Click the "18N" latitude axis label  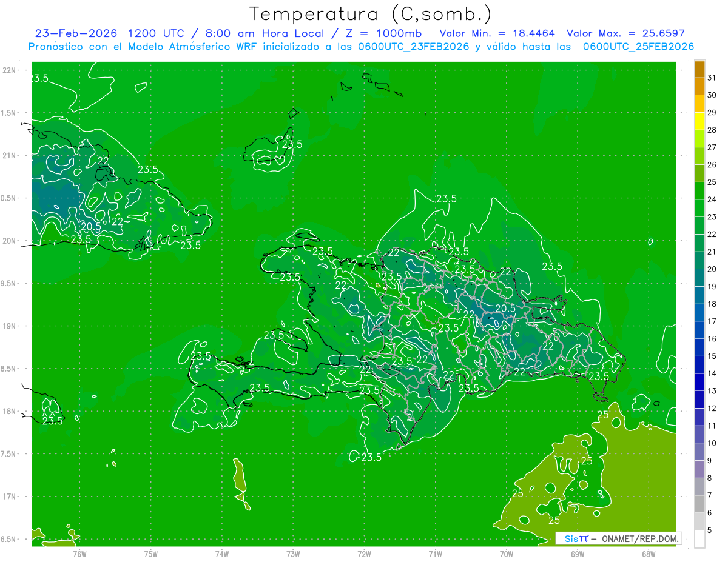[10, 412]
